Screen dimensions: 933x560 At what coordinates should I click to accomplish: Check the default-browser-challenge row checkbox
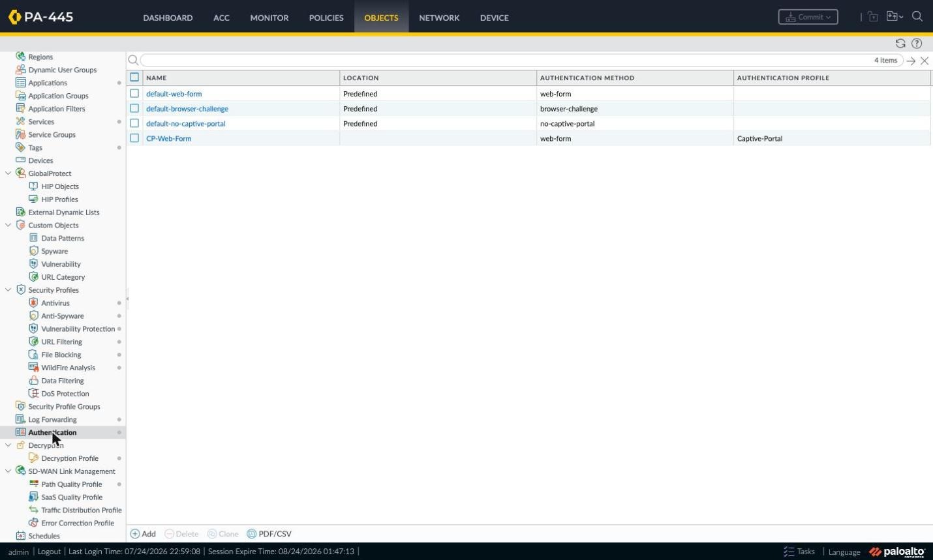(x=134, y=109)
